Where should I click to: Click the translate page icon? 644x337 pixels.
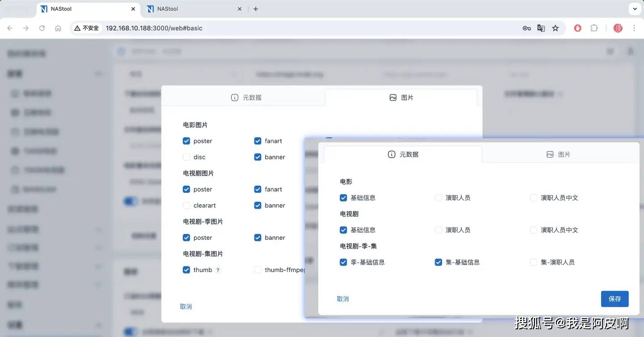click(x=541, y=28)
